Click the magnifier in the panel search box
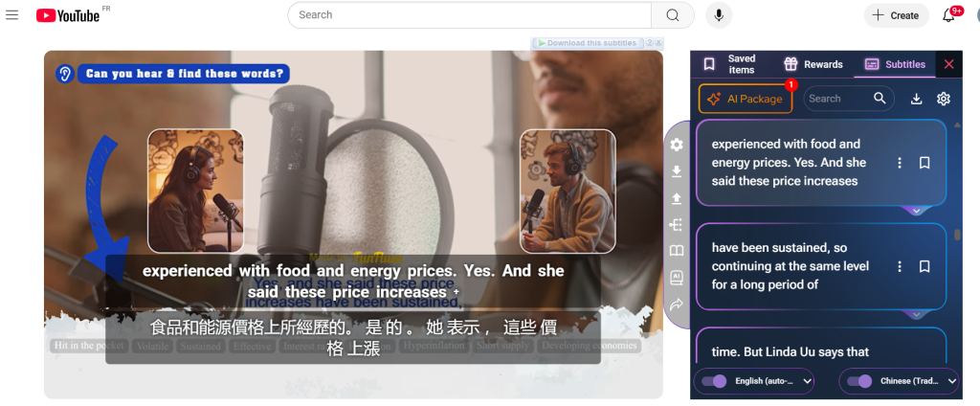 coord(880,99)
